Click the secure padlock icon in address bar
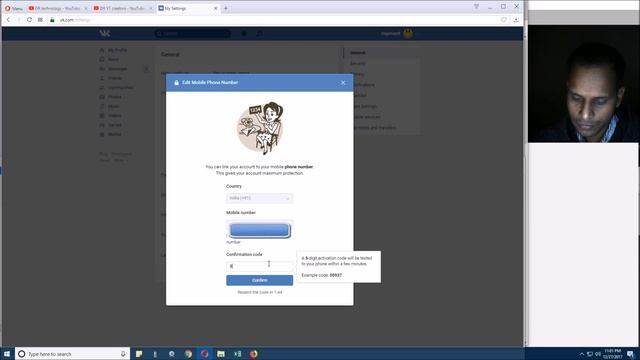The height and width of the screenshot is (360, 640). point(52,20)
